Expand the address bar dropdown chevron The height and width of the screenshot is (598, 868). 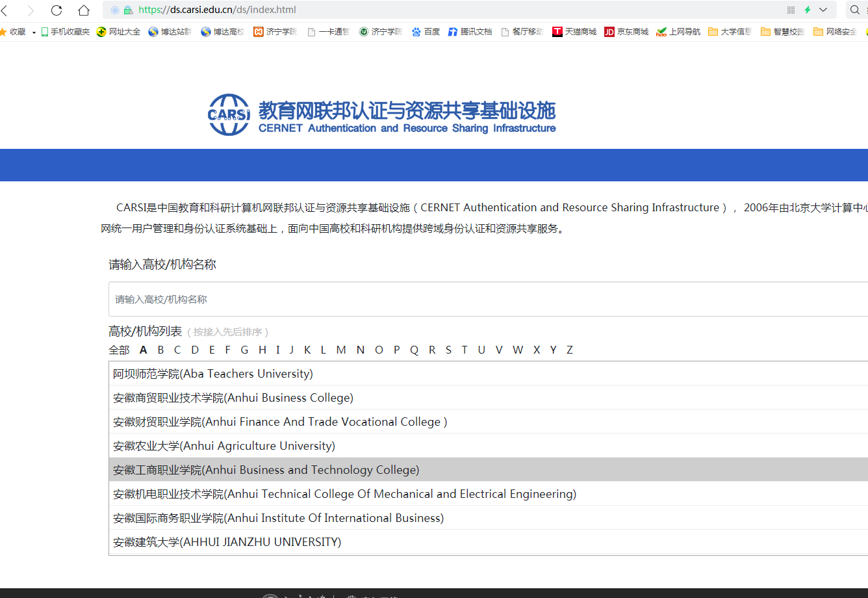click(x=823, y=10)
